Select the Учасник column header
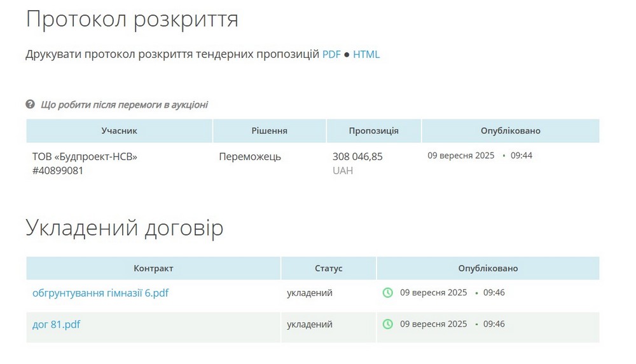Image resolution: width=636 pixels, height=364 pixels. pyautogui.click(x=120, y=130)
